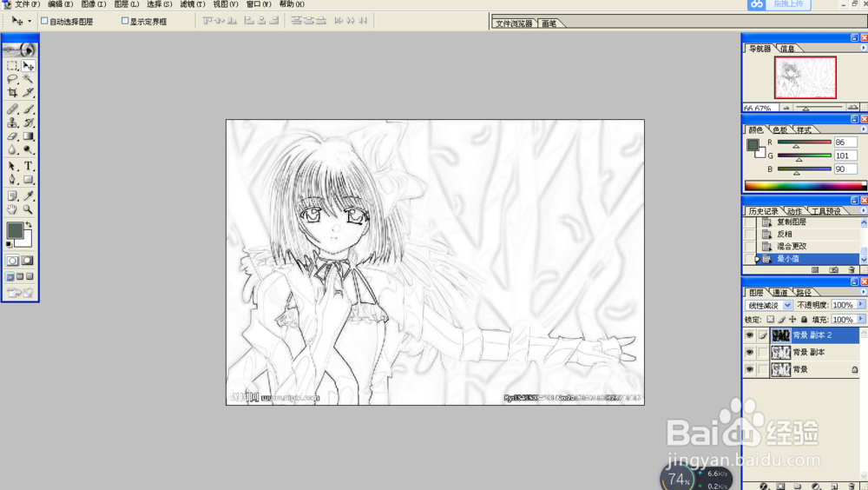Select the Path Selection tool
Viewport: 868px width, 490px height.
[x=12, y=166]
